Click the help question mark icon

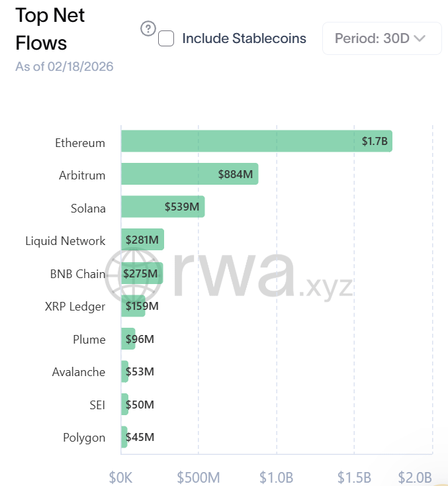(148, 28)
